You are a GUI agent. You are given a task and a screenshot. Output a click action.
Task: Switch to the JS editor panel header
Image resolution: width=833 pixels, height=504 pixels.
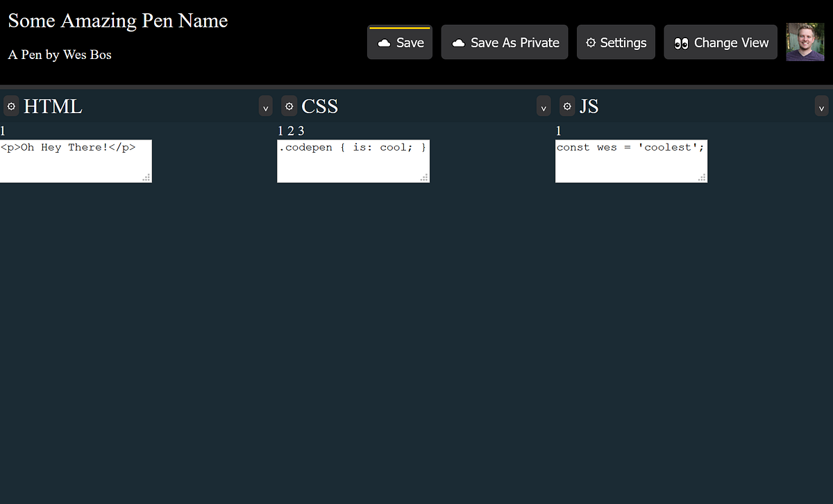pyautogui.click(x=590, y=106)
